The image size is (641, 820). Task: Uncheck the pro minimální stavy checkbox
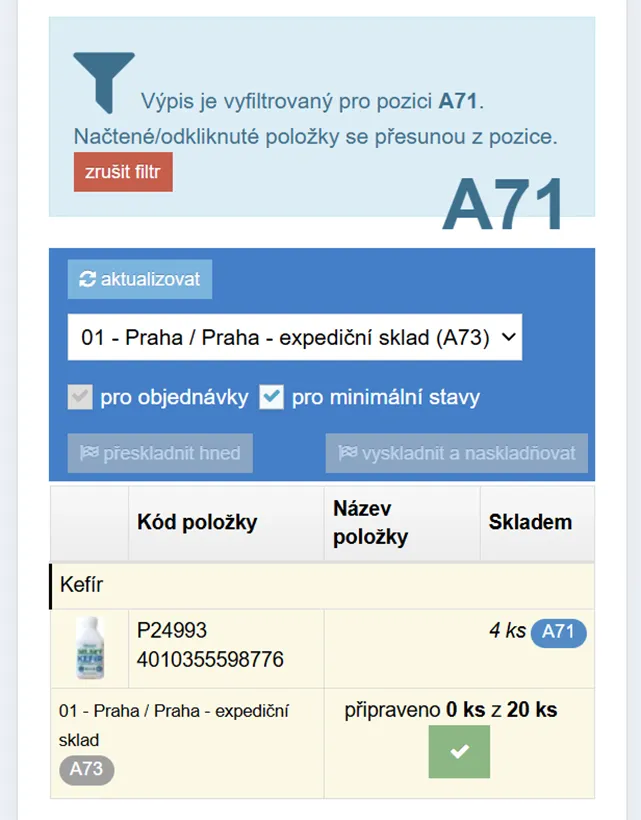(x=271, y=397)
